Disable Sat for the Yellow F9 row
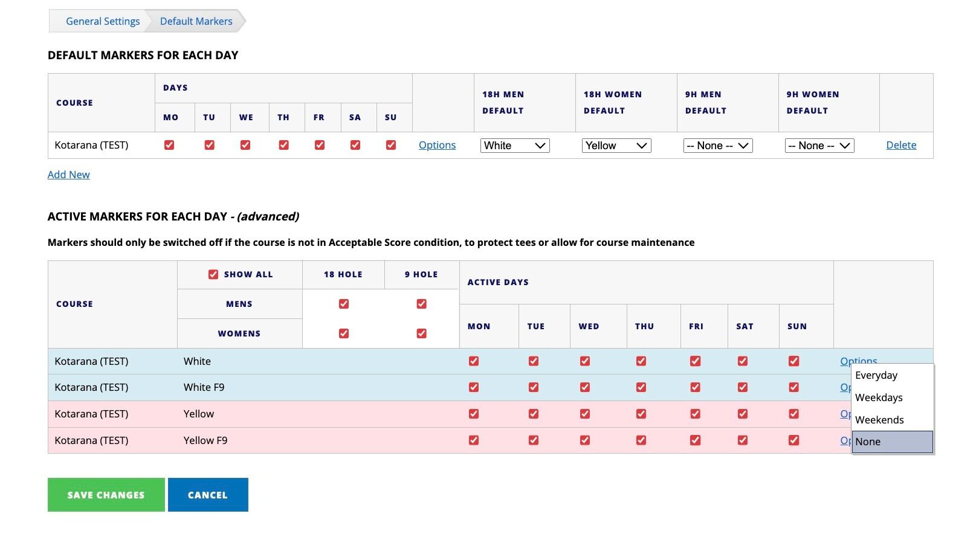979x560 pixels. (x=743, y=440)
